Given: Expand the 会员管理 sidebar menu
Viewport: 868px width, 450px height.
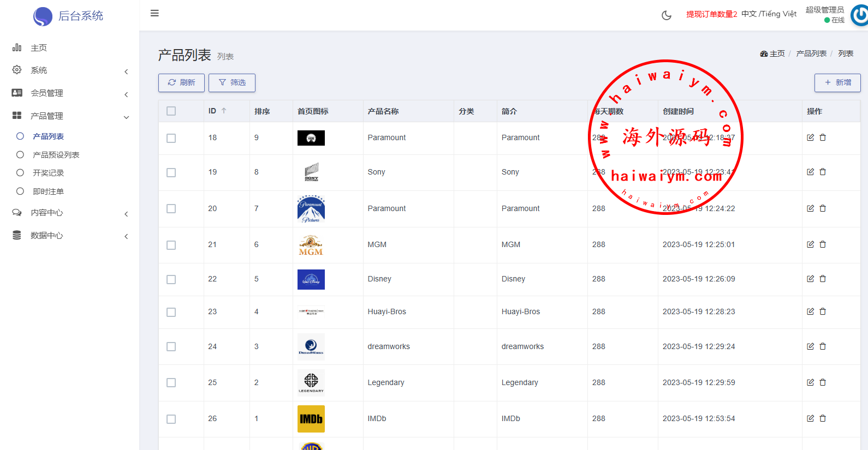Looking at the screenshot, I should [x=70, y=93].
